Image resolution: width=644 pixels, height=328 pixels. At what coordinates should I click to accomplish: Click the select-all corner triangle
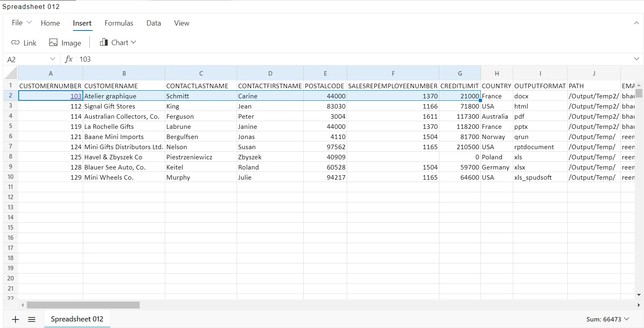coord(11,73)
